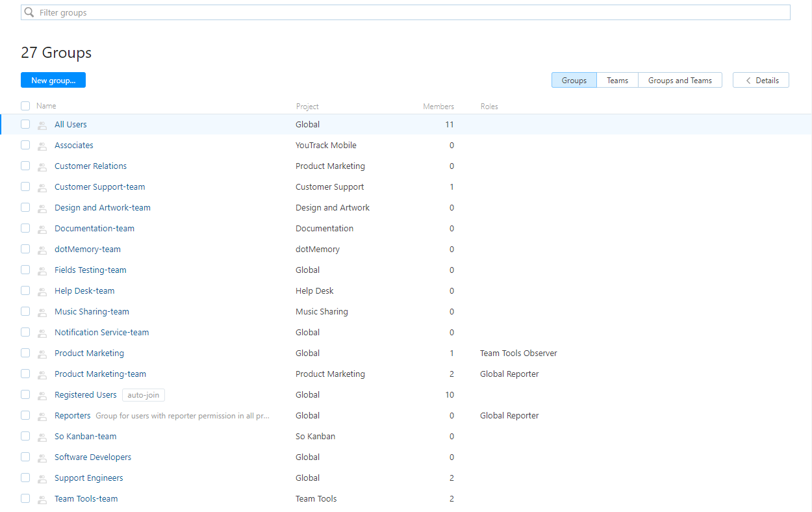Viewport: 812px width, 512px height.
Task: Switch to the Teams tab
Action: click(x=617, y=80)
